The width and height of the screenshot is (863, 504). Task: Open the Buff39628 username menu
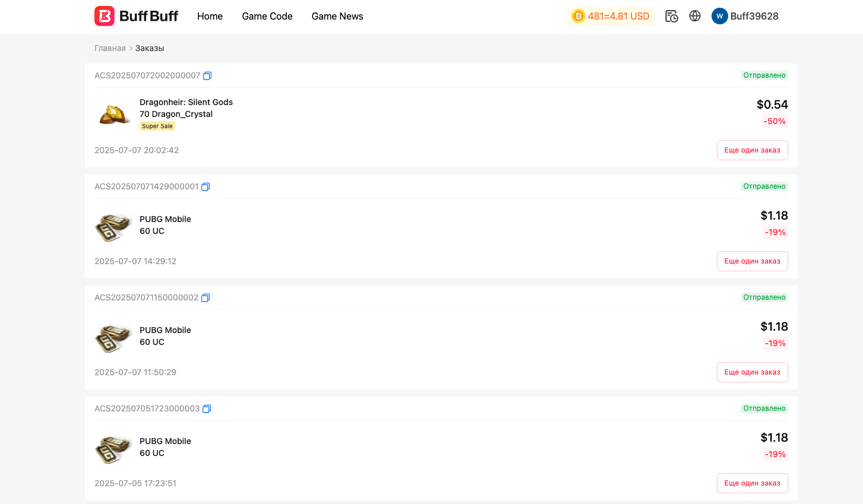[754, 16]
